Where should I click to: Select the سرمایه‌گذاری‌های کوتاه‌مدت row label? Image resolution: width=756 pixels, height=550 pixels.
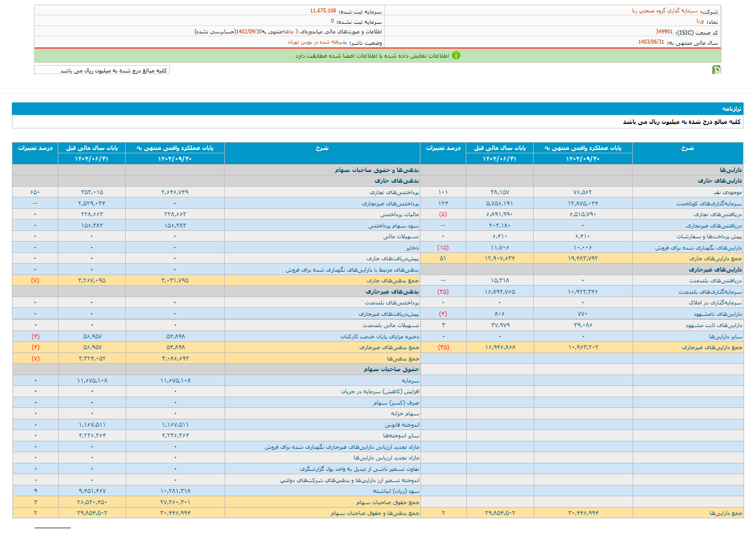click(x=708, y=204)
